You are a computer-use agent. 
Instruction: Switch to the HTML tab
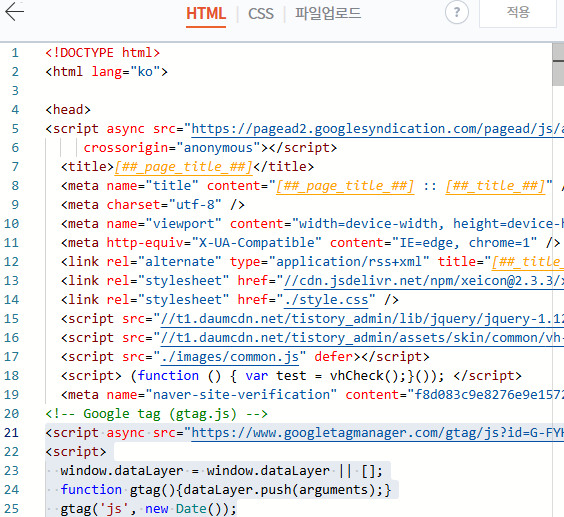coord(206,14)
